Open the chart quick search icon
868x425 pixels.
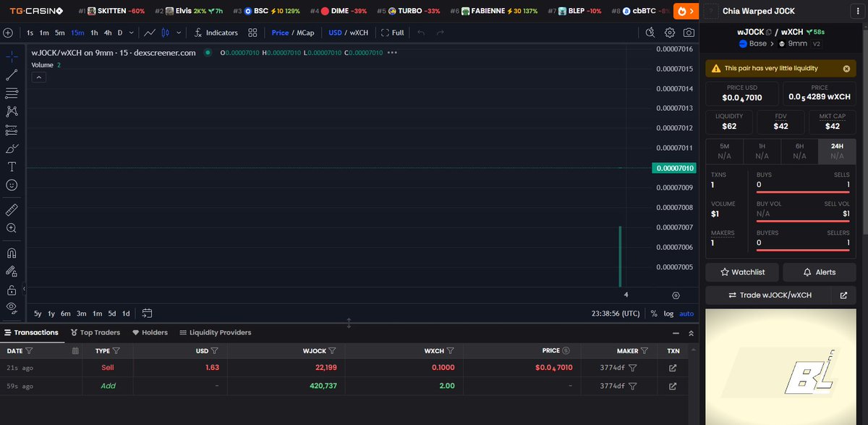click(650, 33)
